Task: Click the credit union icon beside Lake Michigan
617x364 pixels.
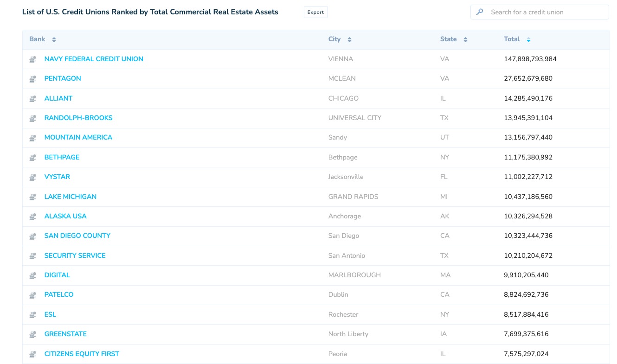Action: pyautogui.click(x=33, y=197)
